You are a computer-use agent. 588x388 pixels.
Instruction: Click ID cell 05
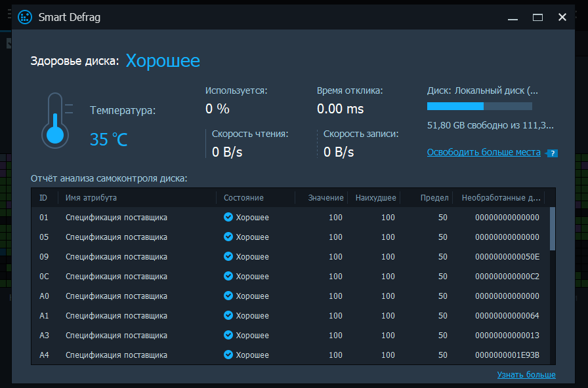44,237
